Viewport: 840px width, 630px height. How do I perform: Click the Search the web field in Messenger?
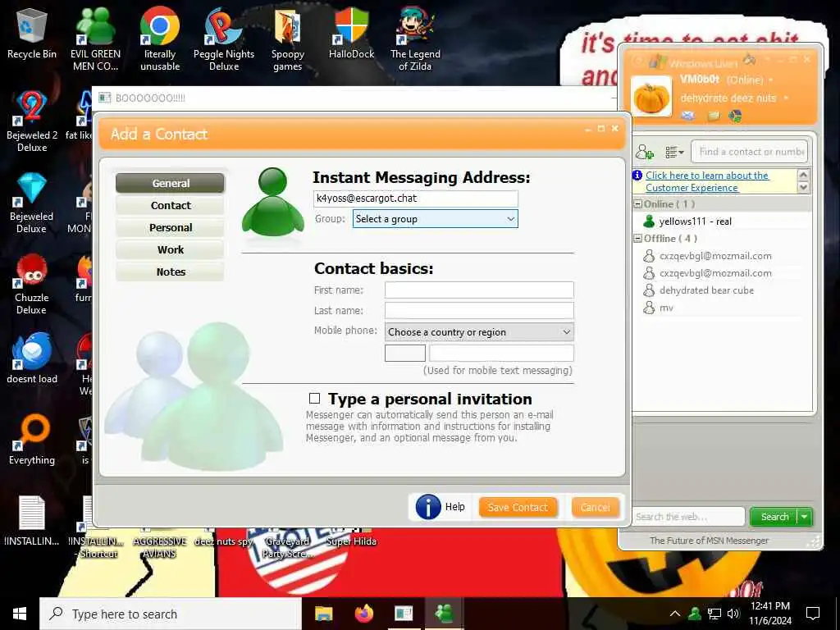pyautogui.click(x=688, y=517)
